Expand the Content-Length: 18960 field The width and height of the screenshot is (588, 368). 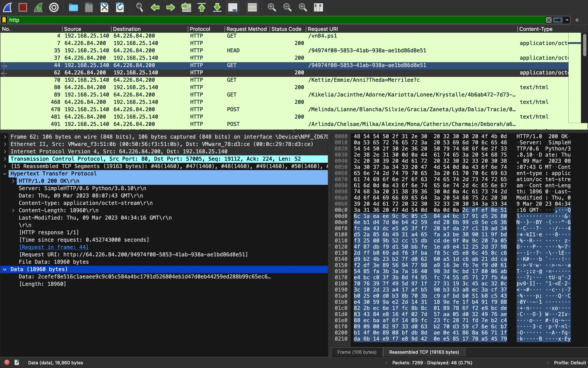pyautogui.click(x=13, y=211)
